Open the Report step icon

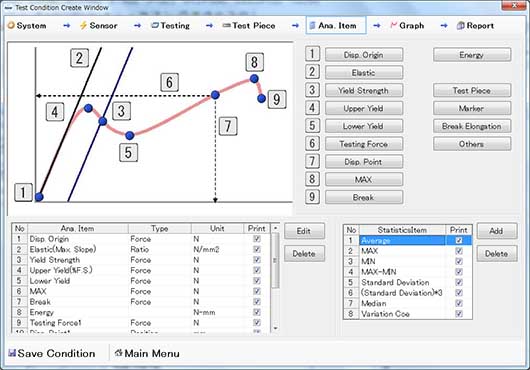460,25
